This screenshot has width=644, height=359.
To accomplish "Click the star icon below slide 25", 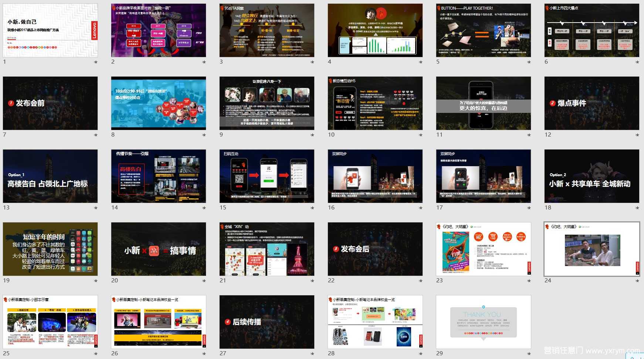I will point(96,354).
